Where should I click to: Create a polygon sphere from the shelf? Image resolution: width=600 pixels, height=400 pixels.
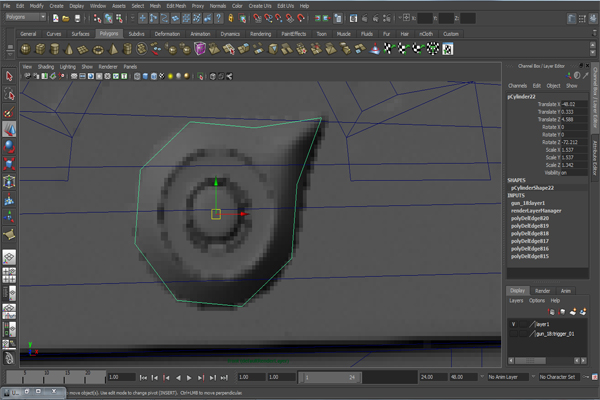(x=26, y=49)
